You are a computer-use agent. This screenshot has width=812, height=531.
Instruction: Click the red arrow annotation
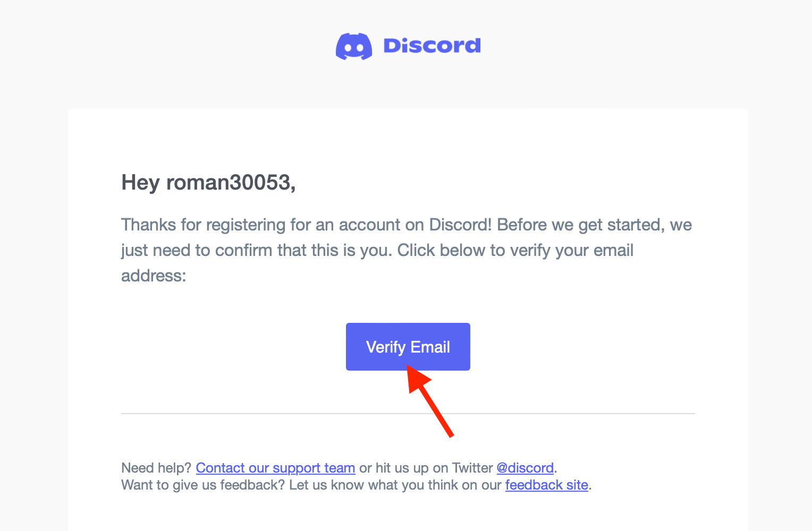pos(432,403)
